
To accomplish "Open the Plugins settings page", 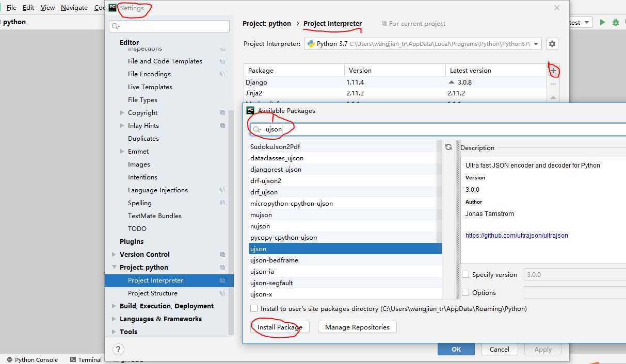I will 132,242.
